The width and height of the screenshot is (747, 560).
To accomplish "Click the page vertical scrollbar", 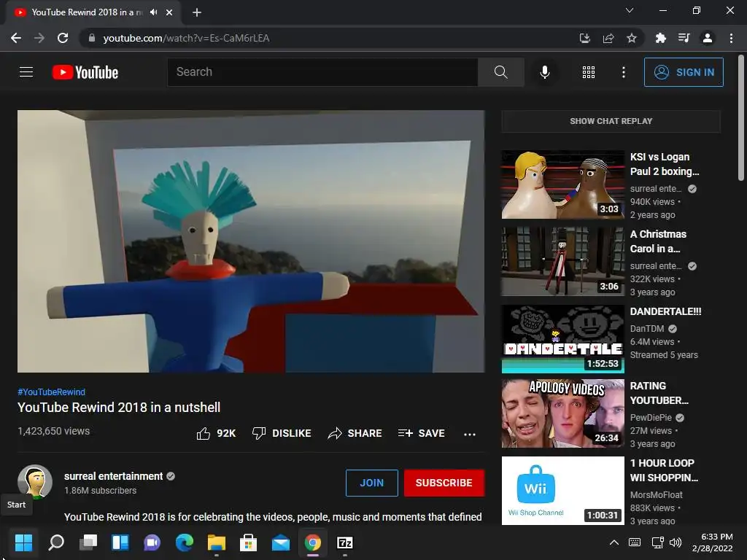I will pyautogui.click(x=741, y=118).
